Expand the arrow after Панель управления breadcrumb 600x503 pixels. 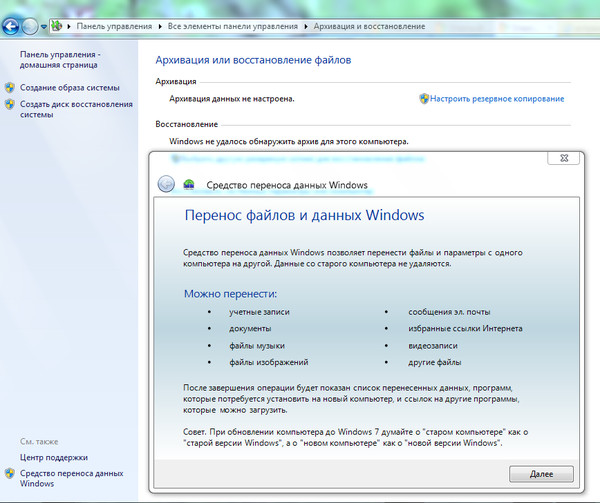(x=160, y=26)
